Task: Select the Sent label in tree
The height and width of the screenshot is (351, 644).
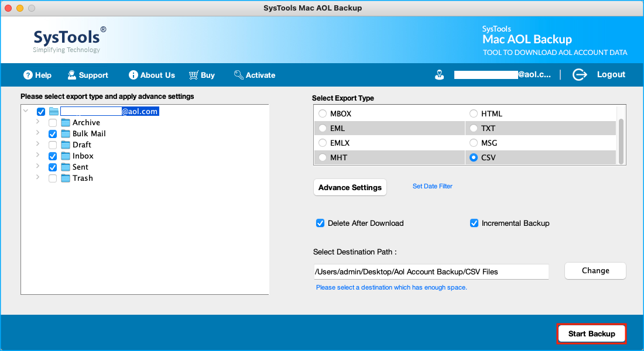Action: tap(81, 167)
